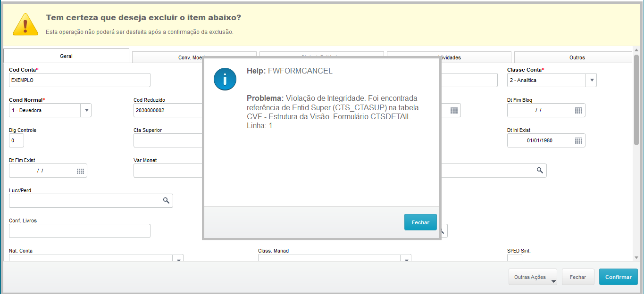Open the Outras Ações dropdown menu

[533, 277]
